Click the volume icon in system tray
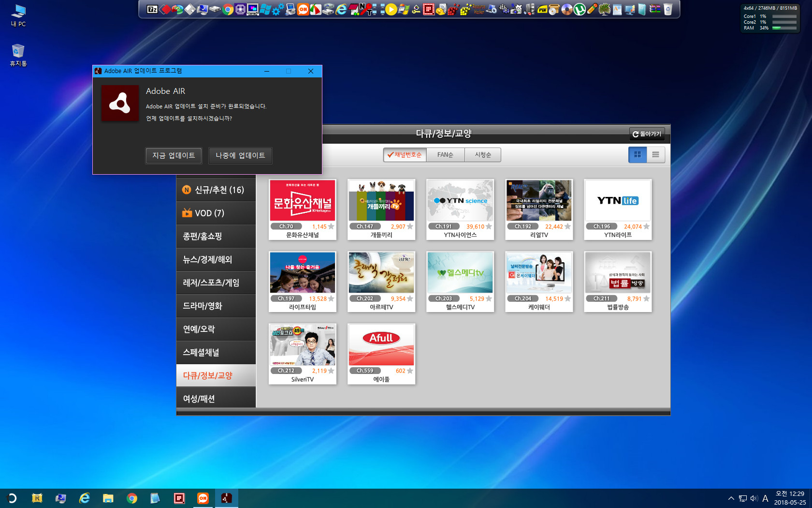 click(x=754, y=498)
